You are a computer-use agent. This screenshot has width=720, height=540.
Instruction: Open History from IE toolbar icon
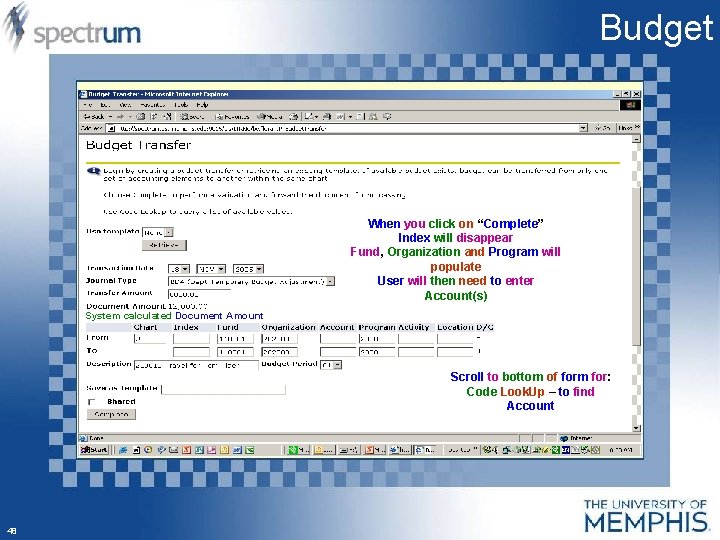pyautogui.click(x=294, y=117)
